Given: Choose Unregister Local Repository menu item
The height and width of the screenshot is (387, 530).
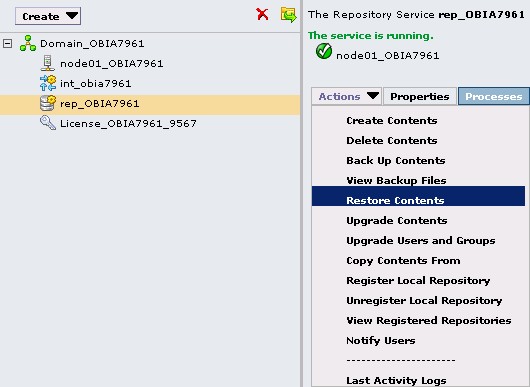Looking at the screenshot, I should 424,300.
